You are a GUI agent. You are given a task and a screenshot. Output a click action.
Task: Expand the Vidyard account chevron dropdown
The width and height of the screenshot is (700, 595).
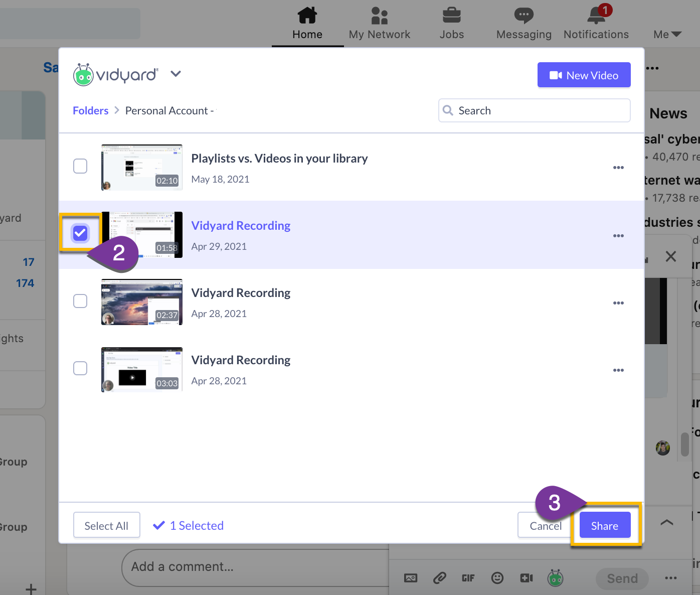point(176,74)
